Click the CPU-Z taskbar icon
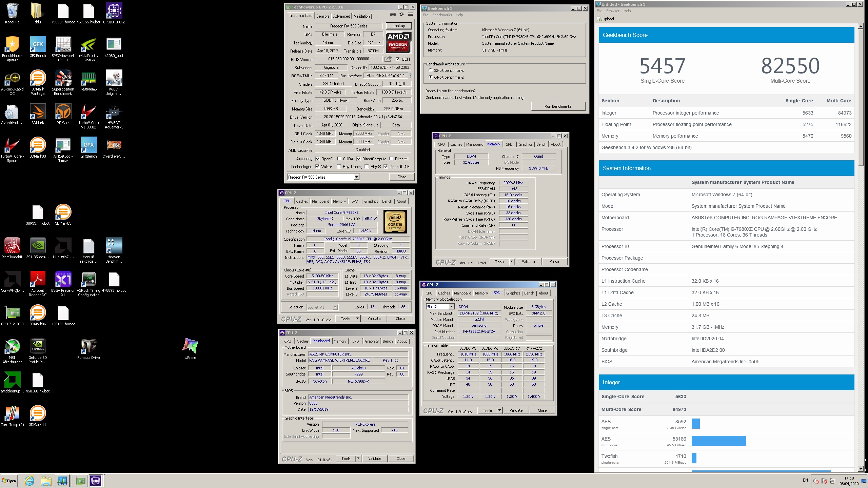The image size is (868, 488). pos(96,481)
